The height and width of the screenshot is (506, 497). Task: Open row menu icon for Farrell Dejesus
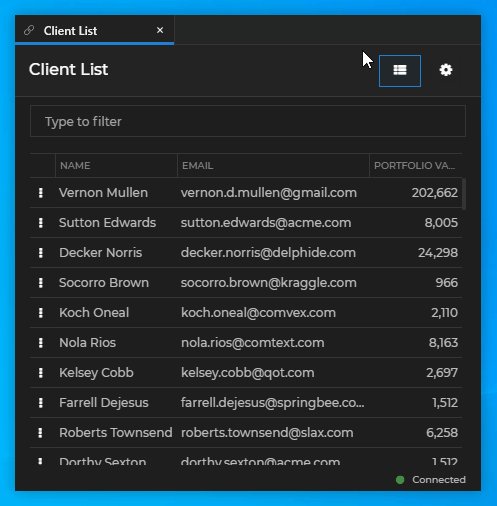pos(41,403)
